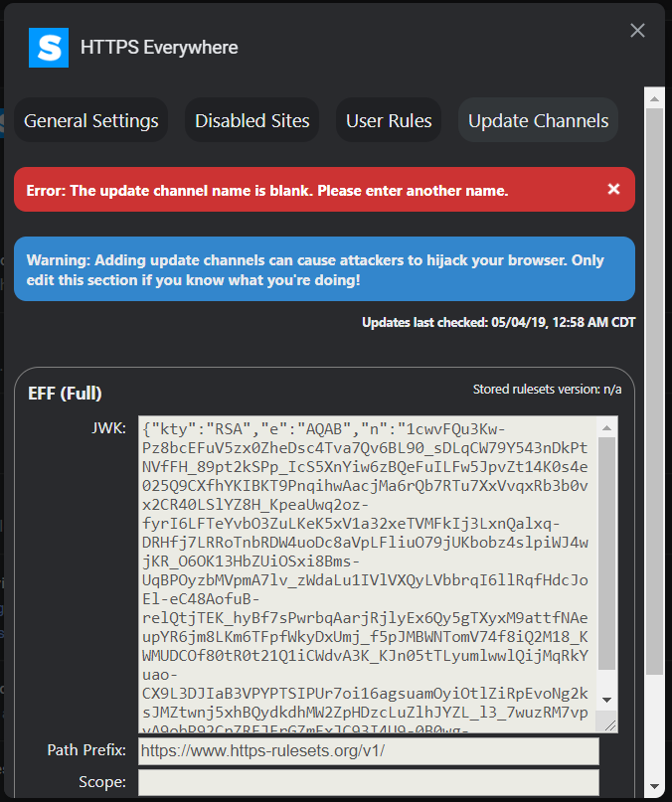The width and height of the screenshot is (672, 802).
Task: Click the hijack warning message banner
Action: tap(324, 269)
